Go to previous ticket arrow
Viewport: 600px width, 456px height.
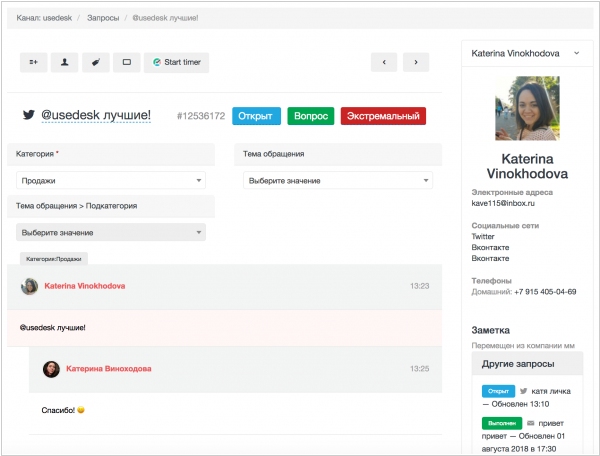384,62
